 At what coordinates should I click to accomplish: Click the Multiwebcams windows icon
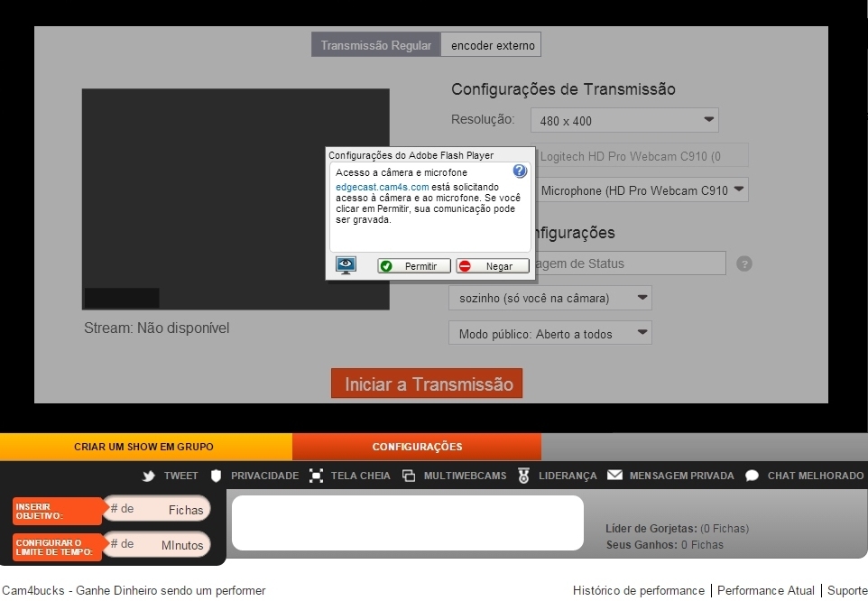(409, 476)
